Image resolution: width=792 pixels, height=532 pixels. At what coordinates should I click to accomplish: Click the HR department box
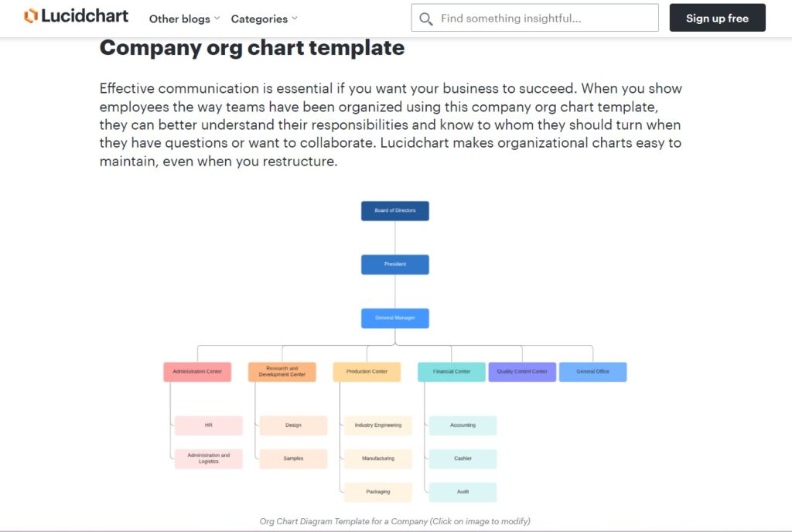coord(209,425)
